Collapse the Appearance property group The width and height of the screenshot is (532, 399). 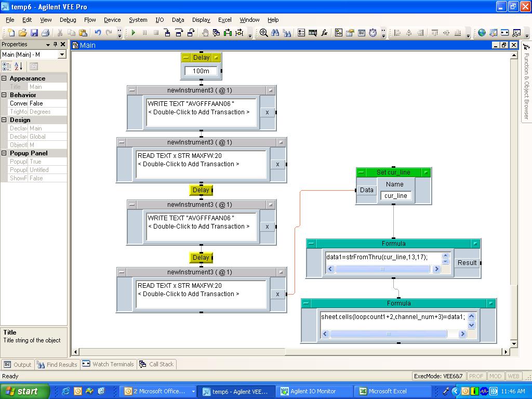(4, 78)
